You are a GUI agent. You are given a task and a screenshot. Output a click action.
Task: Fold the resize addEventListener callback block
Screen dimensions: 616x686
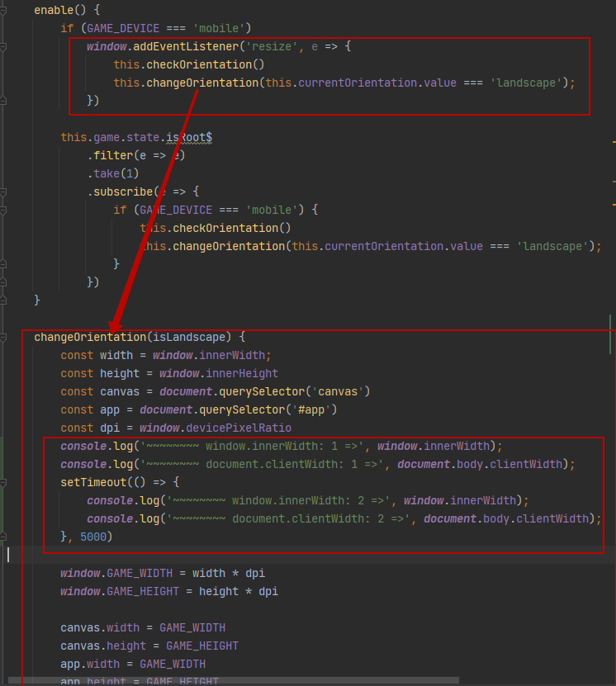2,46
